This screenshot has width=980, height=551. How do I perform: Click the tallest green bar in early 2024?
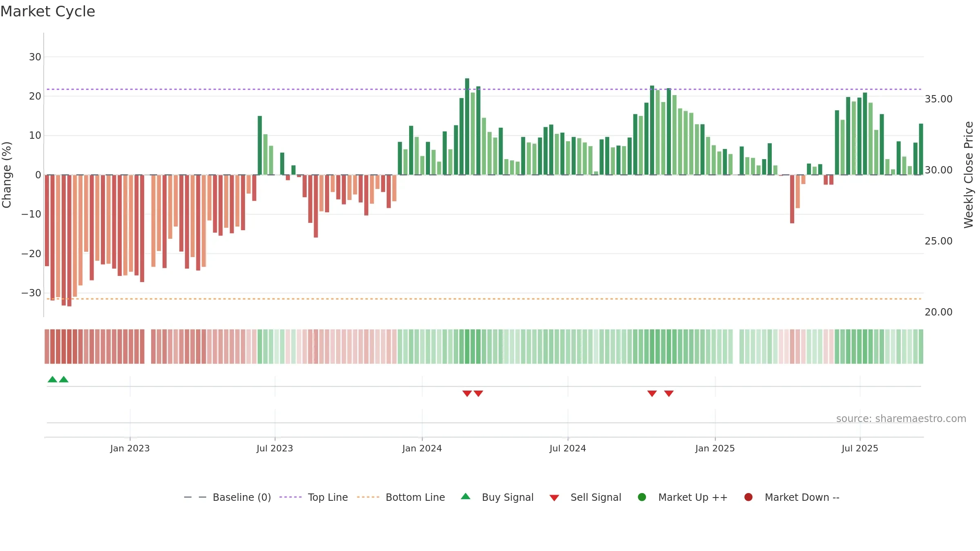(x=467, y=127)
